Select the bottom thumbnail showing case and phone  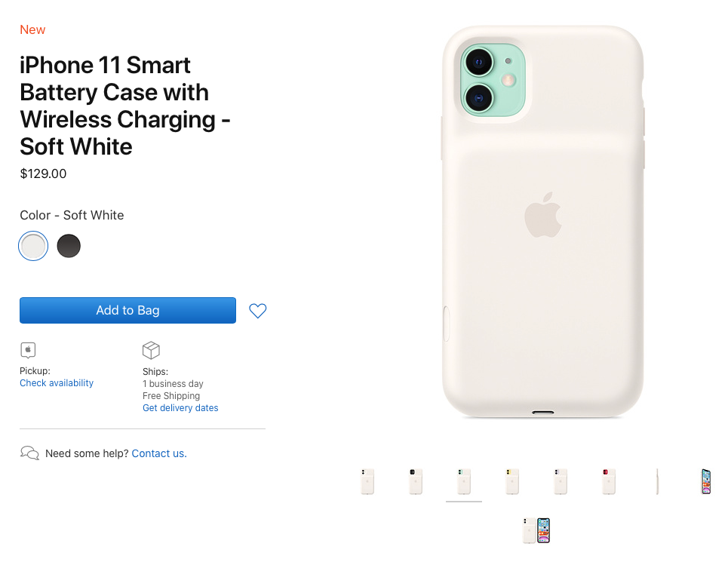(x=536, y=530)
